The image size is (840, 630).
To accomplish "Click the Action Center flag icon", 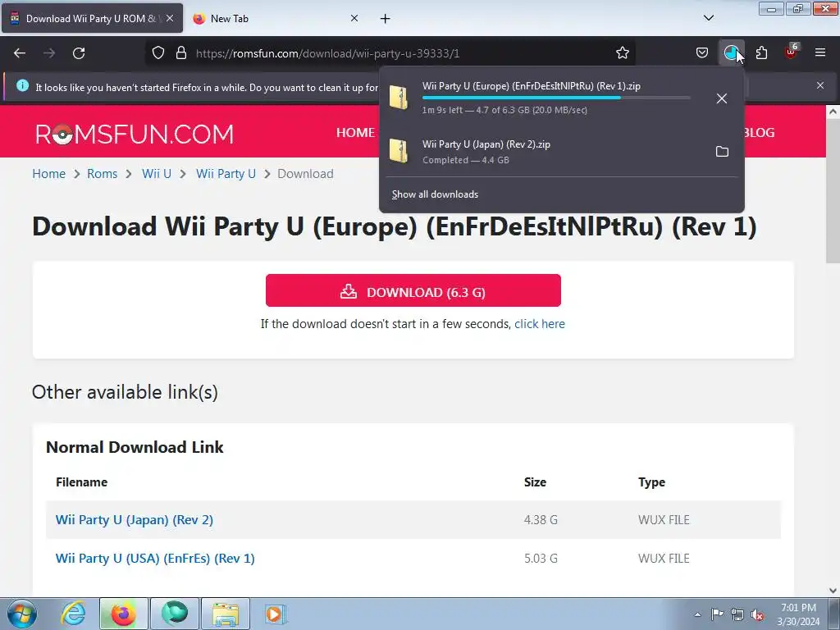I will tap(717, 614).
